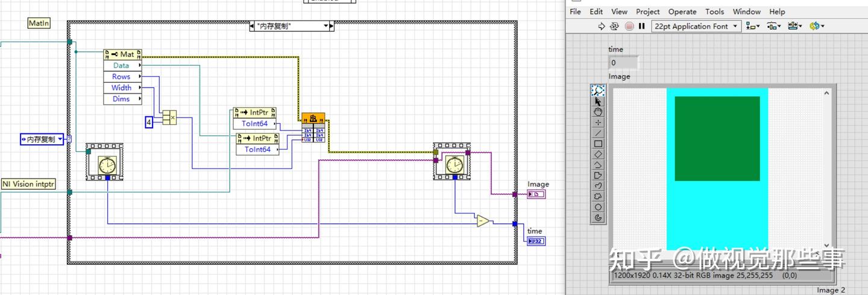Select the Oval tool in the image palette
This screenshot has height=295, width=868.
tap(598, 207)
